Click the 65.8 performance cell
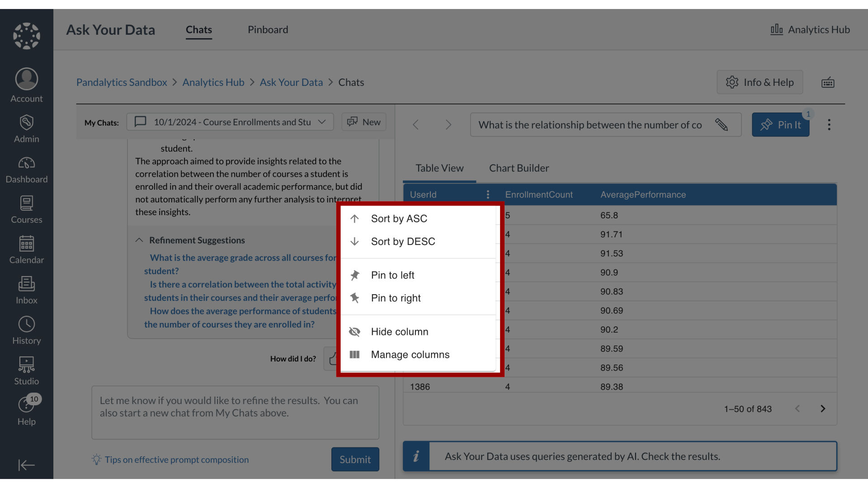Viewport: 868px width, 488px height. pos(609,216)
